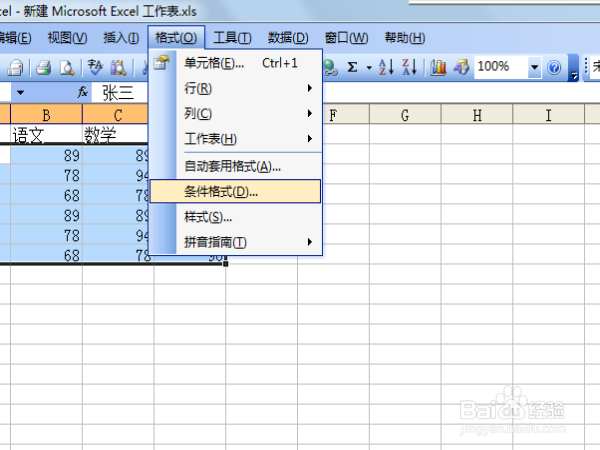Open Microsoft Excel Help icon

tap(554, 68)
